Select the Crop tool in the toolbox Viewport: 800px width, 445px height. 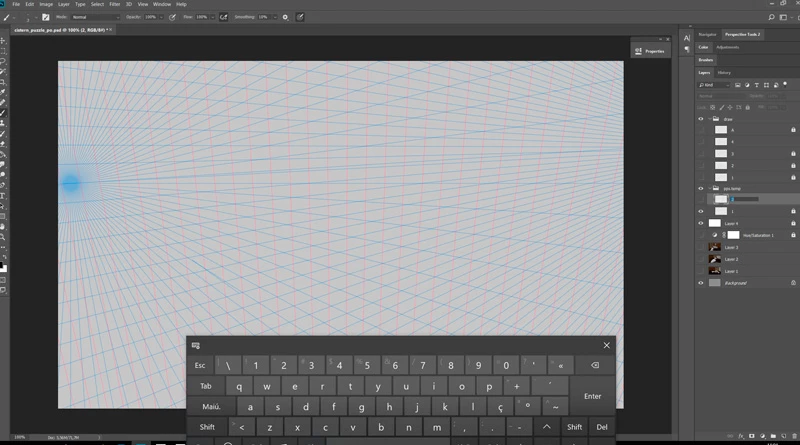point(3,82)
